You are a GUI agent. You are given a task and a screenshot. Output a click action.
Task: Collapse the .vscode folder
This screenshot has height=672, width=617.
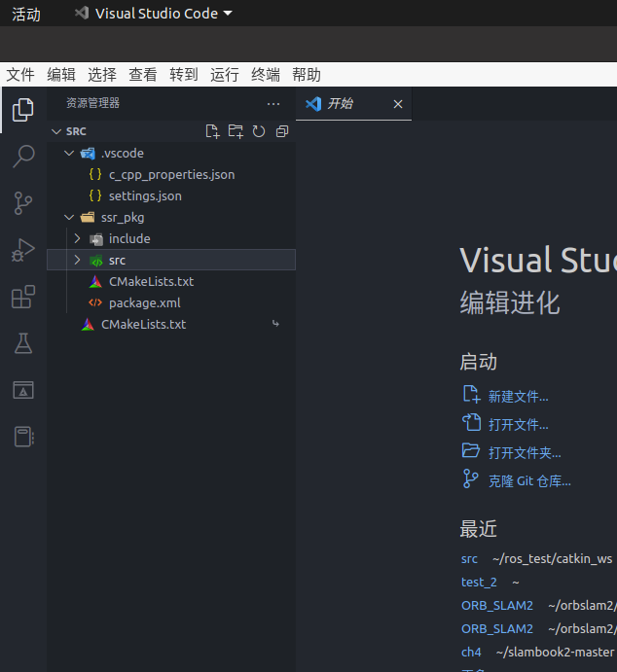69,153
